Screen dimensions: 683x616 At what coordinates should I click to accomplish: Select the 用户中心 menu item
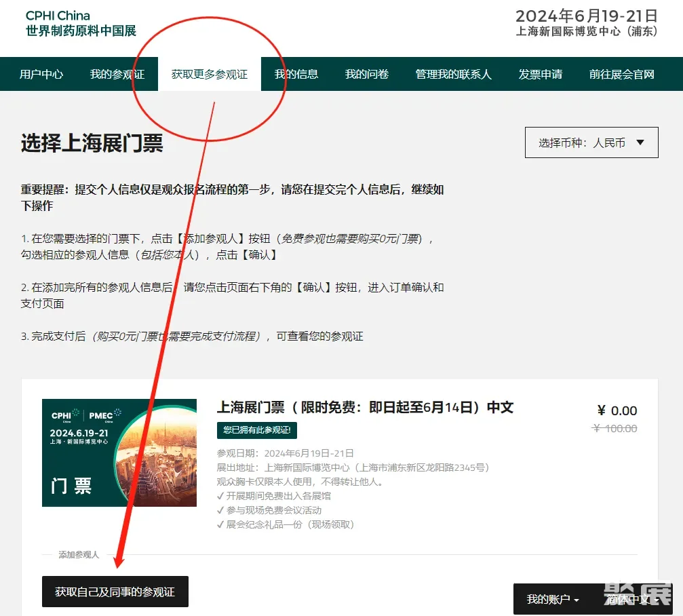(x=41, y=74)
